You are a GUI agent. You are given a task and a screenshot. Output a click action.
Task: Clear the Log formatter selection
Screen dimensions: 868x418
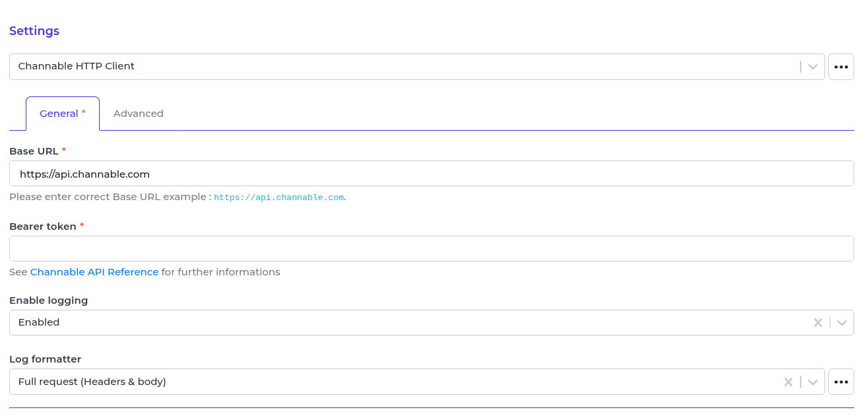click(x=788, y=382)
